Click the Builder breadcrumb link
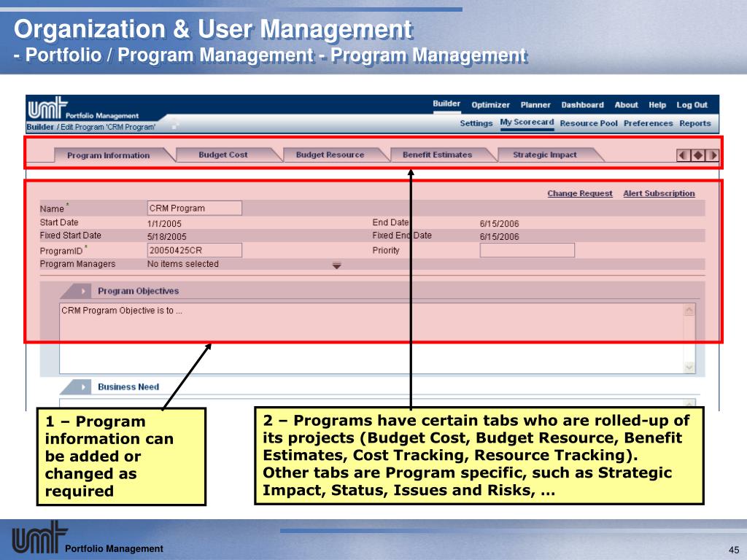Viewport: 747px width, 560px height. [x=40, y=127]
